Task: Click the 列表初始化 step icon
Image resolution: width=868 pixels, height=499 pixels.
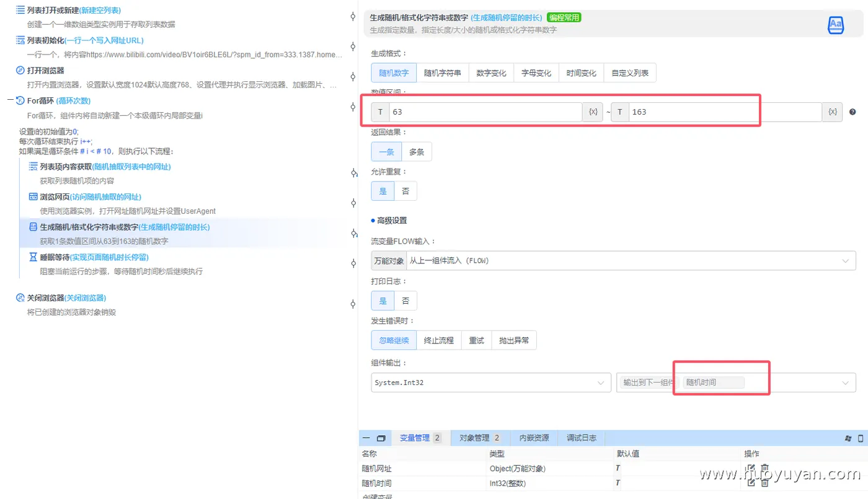Action: pyautogui.click(x=20, y=40)
